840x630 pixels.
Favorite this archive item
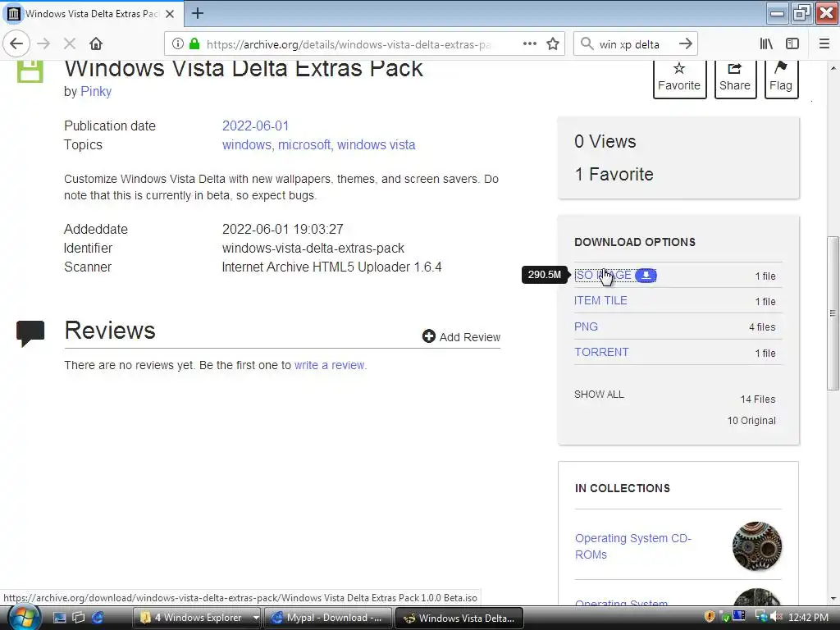678,79
